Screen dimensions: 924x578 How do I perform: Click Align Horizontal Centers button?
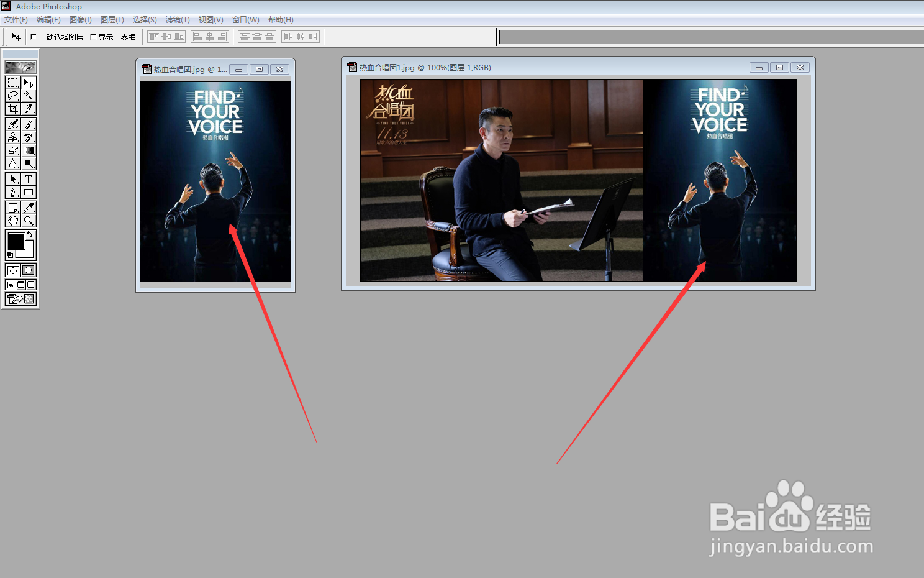210,37
